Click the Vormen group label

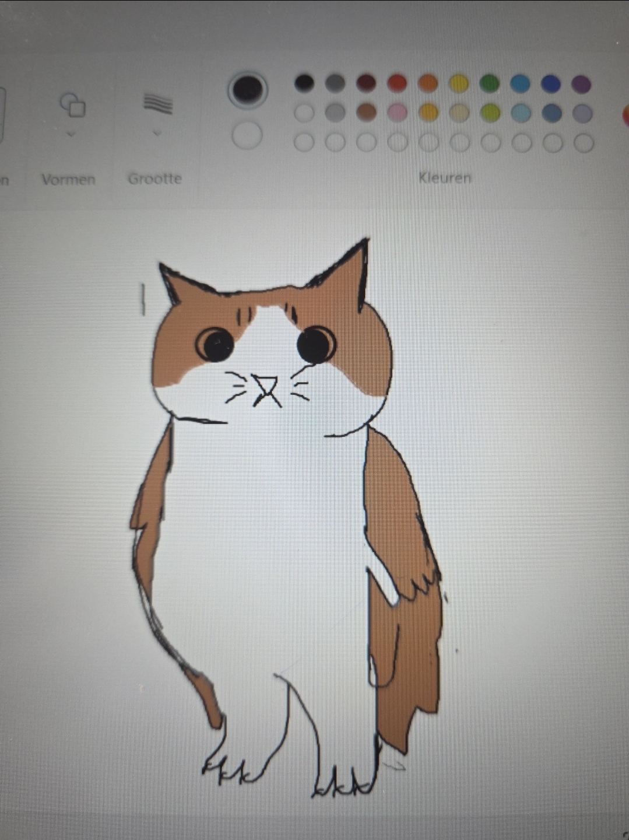[68, 180]
